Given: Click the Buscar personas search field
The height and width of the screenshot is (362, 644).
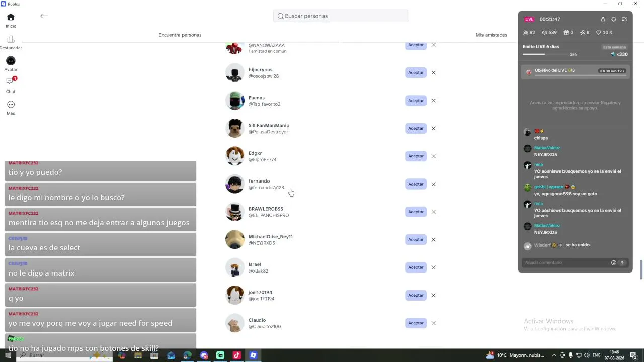Looking at the screenshot, I should coord(341,16).
